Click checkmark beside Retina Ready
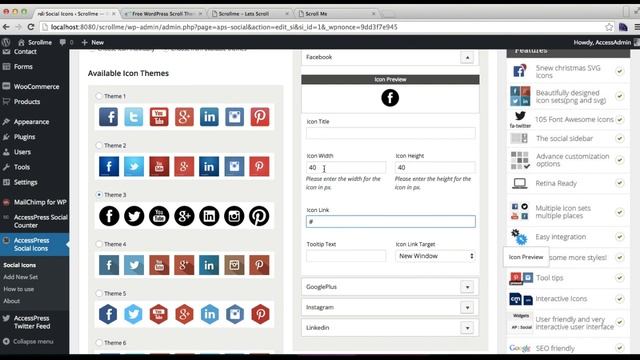This screenshot has height=360, width=640. point(620,183)
